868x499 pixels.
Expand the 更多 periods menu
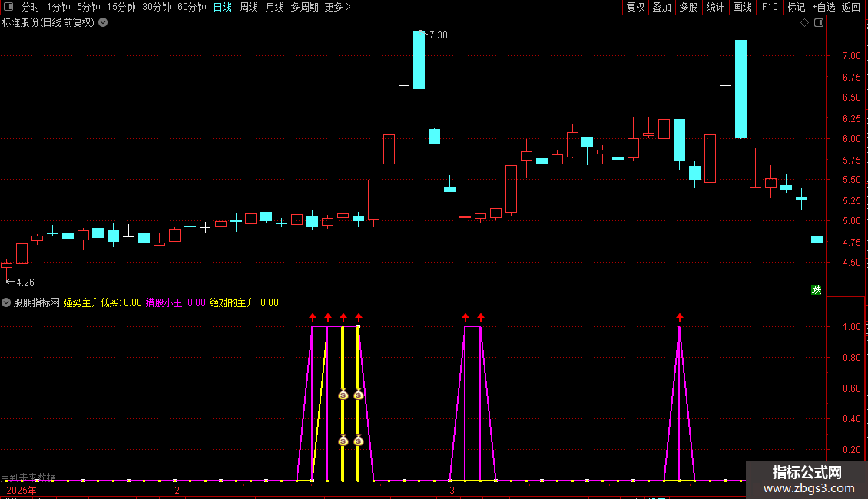338,7
